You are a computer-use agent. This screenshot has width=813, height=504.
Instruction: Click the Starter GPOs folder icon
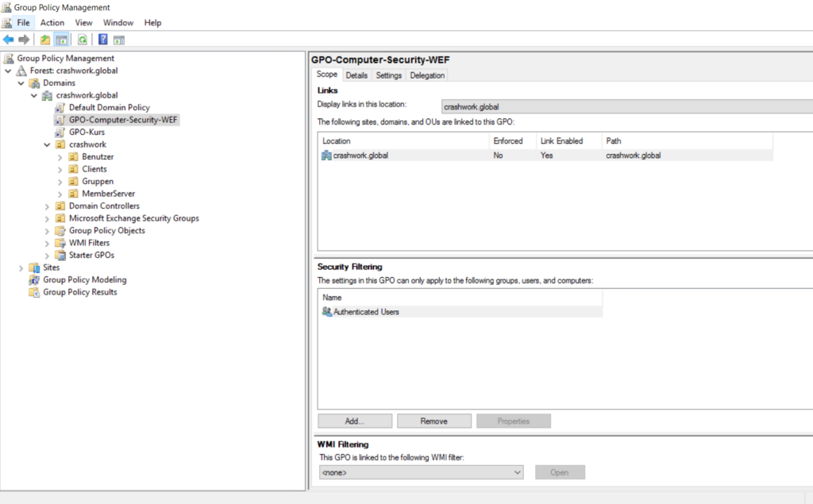(x=60, y=255)
